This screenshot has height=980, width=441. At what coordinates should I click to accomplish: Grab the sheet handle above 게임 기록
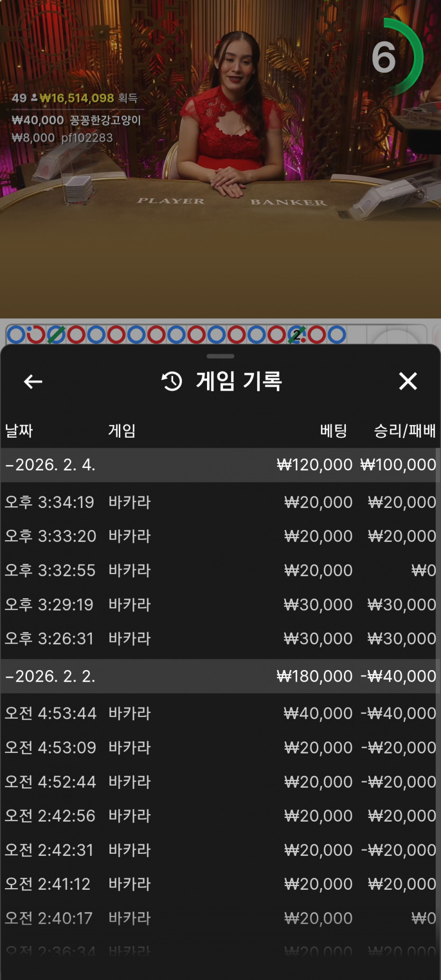point(220,356)
